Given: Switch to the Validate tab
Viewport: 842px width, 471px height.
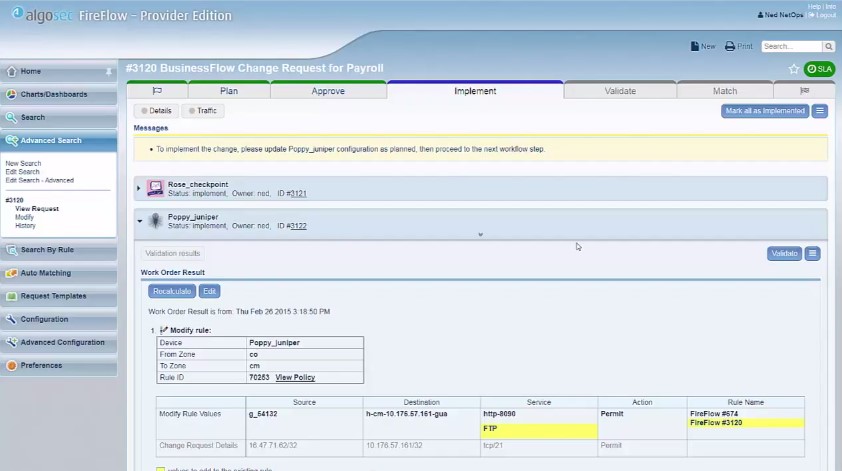Looking at the screenshot, I should (x=620, y=91).
